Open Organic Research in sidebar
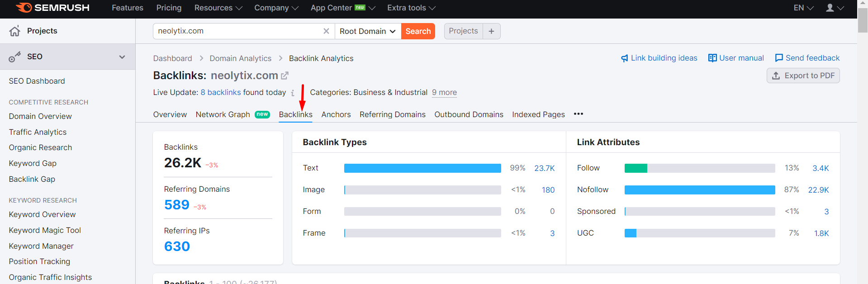Image resolution: width=868 pixels, height=284 pixels. tap(41, 147)
